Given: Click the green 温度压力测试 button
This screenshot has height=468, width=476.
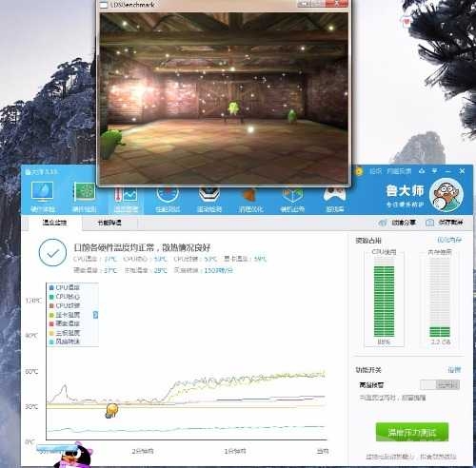Looking at the screenshot, I should (412, 432).
